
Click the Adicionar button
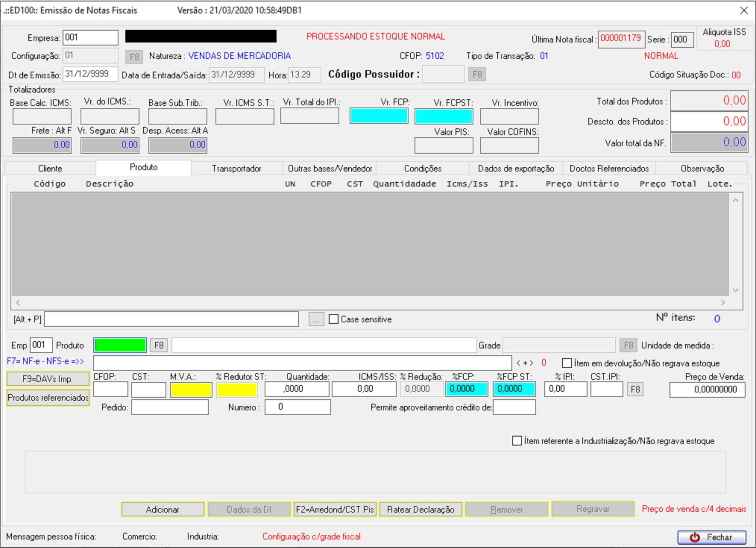[x=162, y=509]
